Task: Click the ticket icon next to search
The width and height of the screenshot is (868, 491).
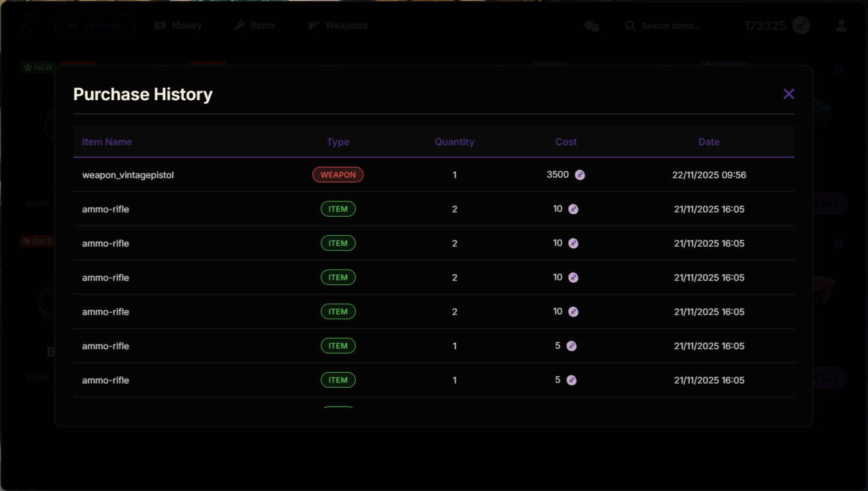Action: point(590,26)
